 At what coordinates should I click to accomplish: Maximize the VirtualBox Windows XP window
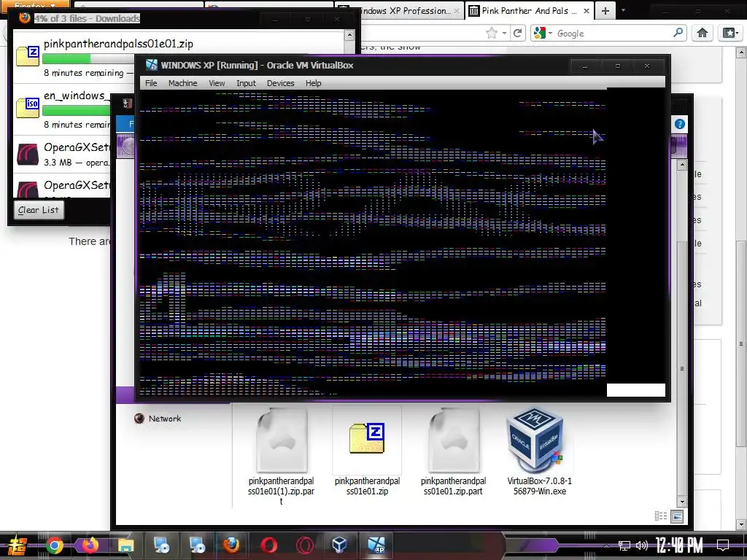coord(617,66)
